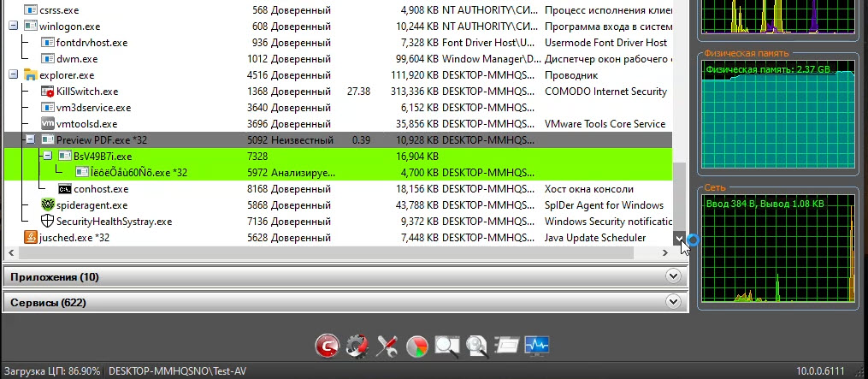868x379 pixels.
Task: Click the KillSwitch.exe process icon
Action: point(48,92)
